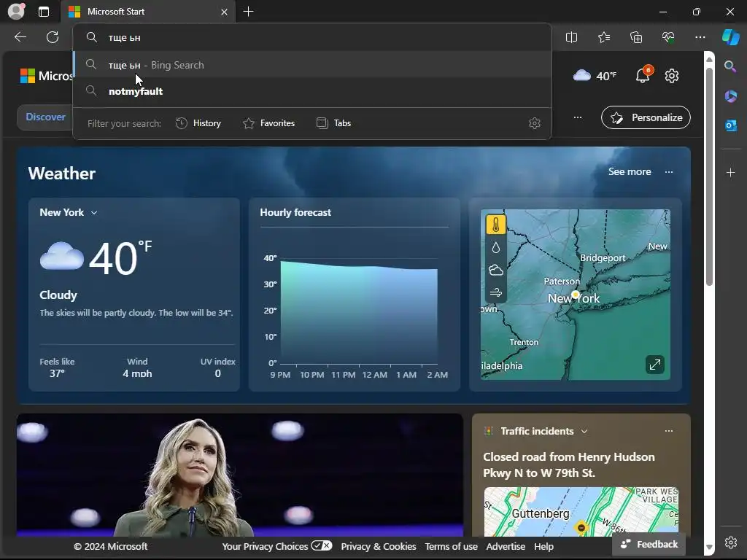Open header weather 40°F widget
Screen dimensions: 747x560
[x=595, y=76]
